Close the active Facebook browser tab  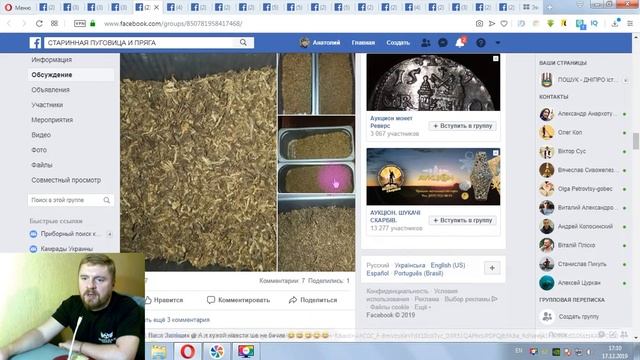156,7
